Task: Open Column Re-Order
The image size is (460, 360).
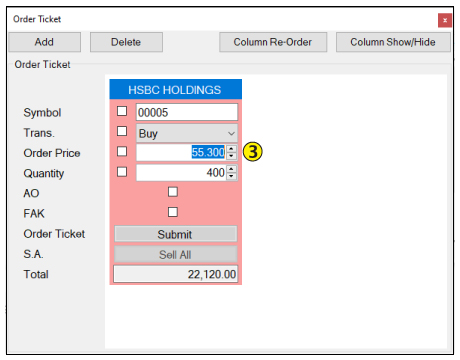Action: click(273, 42)
